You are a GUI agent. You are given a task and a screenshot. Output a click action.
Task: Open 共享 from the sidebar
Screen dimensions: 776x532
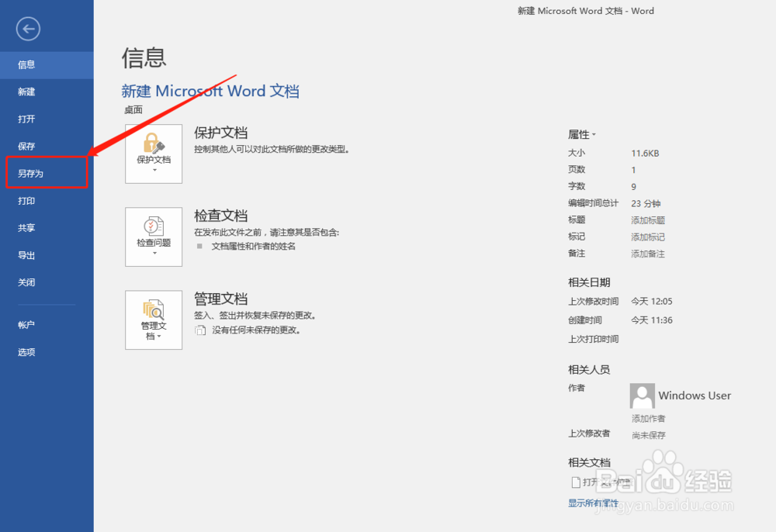47,228
